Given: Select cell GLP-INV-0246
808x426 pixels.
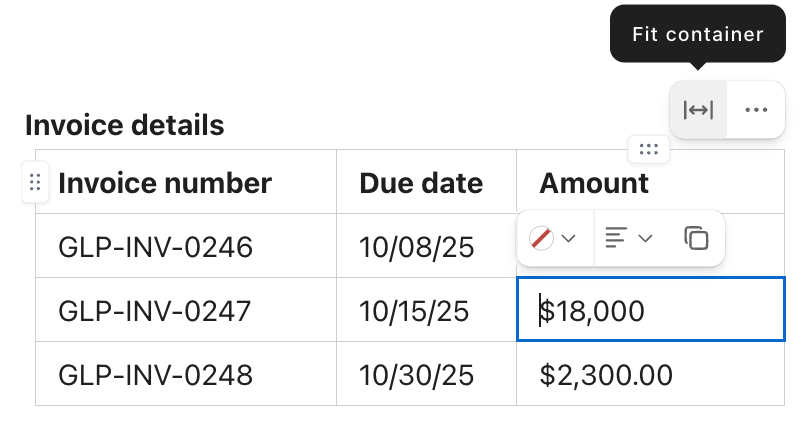Looking at the screenshot, I should click(x=156, y=247).
